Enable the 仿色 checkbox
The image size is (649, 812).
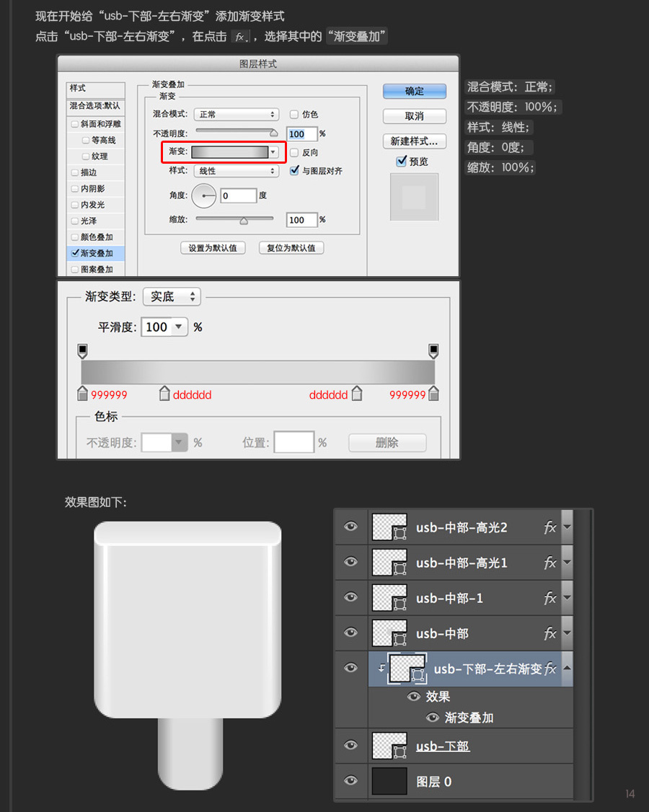(293, 114)
